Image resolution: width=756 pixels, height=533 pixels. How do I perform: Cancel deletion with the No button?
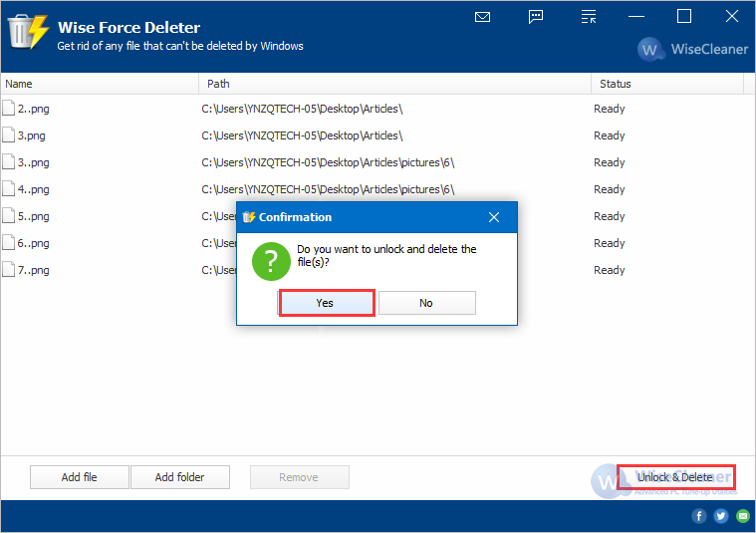point(427,303)
